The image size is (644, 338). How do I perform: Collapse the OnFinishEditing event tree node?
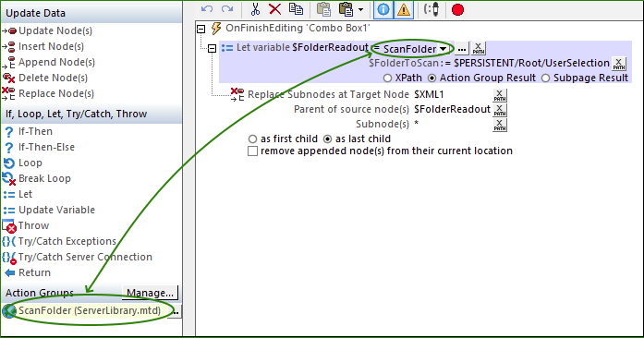(x=200, y=29)
